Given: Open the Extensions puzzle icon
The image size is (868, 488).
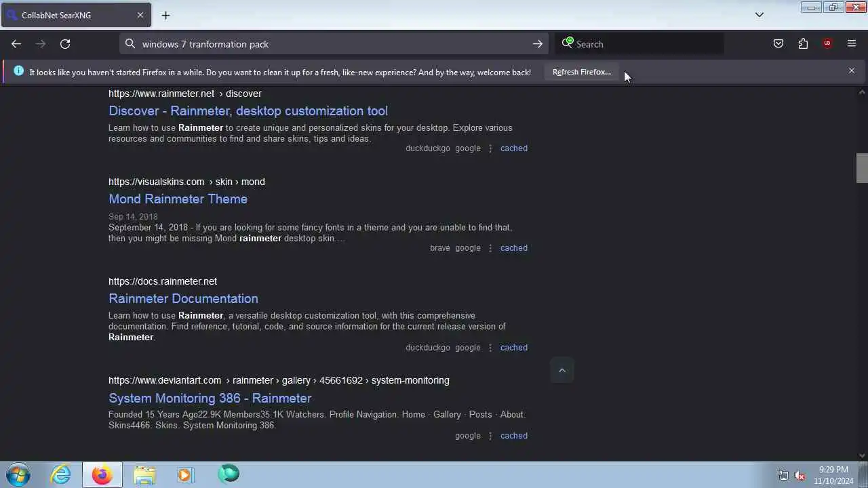Looking at the screenshot, I should 803,44.
